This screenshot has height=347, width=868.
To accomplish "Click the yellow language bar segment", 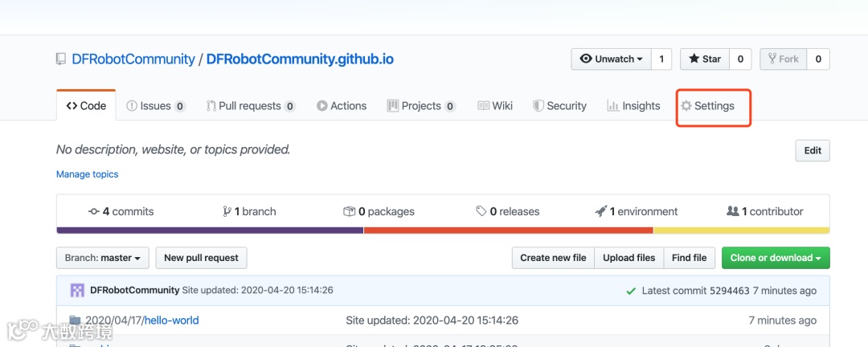I will (742, 231).
